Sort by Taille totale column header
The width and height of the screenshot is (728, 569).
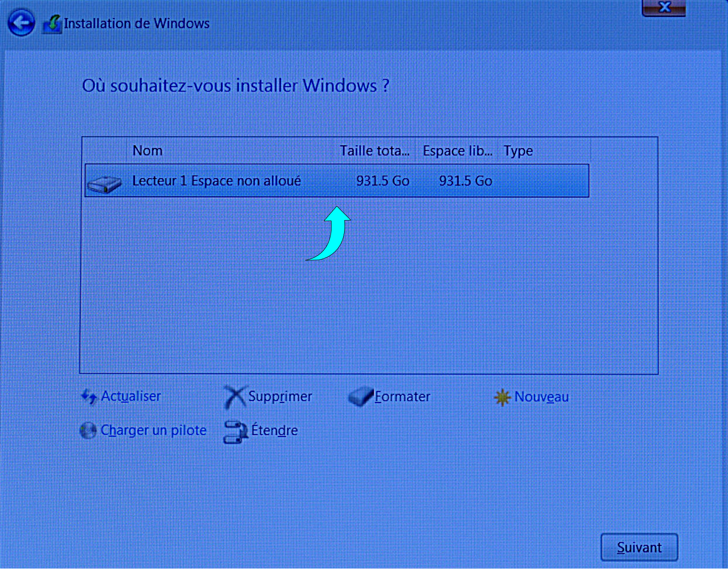pos(375,151)
